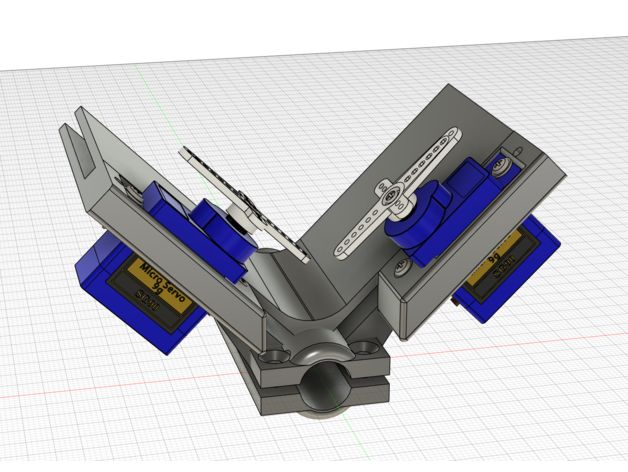The image size is (628, 472).
Task: Click the lower mounting screw of right servo
Action: point(401,266)
